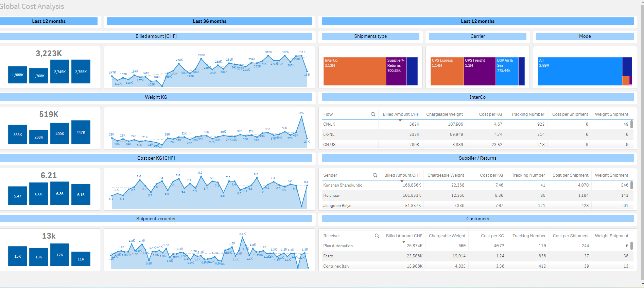
Task: Select UPS Express block in Carrier treemap
Action: pos(447,71)
